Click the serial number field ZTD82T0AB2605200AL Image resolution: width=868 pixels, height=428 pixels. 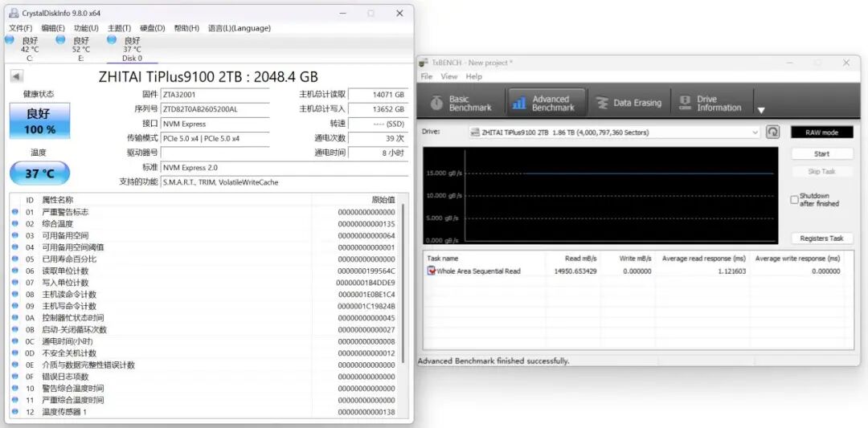[215, 109]
